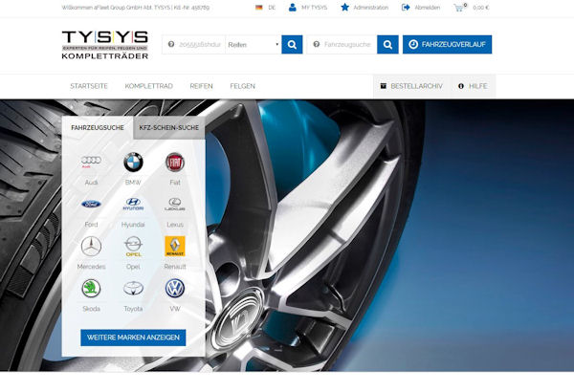Click the Lexus label text
The width and height of the screenshot is (574, 392).
[x=175, y=225]
